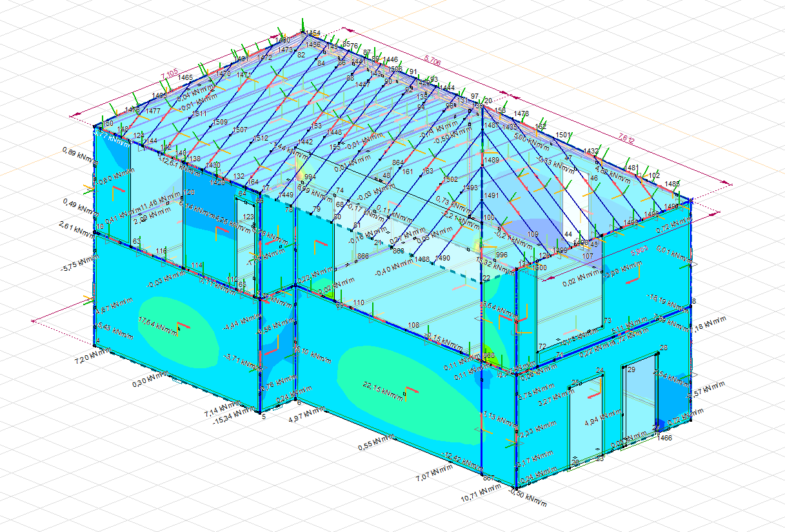Select node 73 beside right window

click(608, 320)
